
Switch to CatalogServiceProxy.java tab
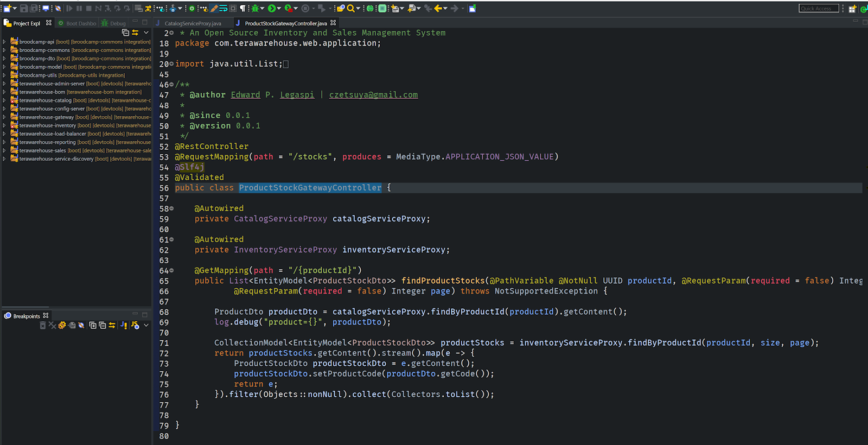[x=193, y=23]
